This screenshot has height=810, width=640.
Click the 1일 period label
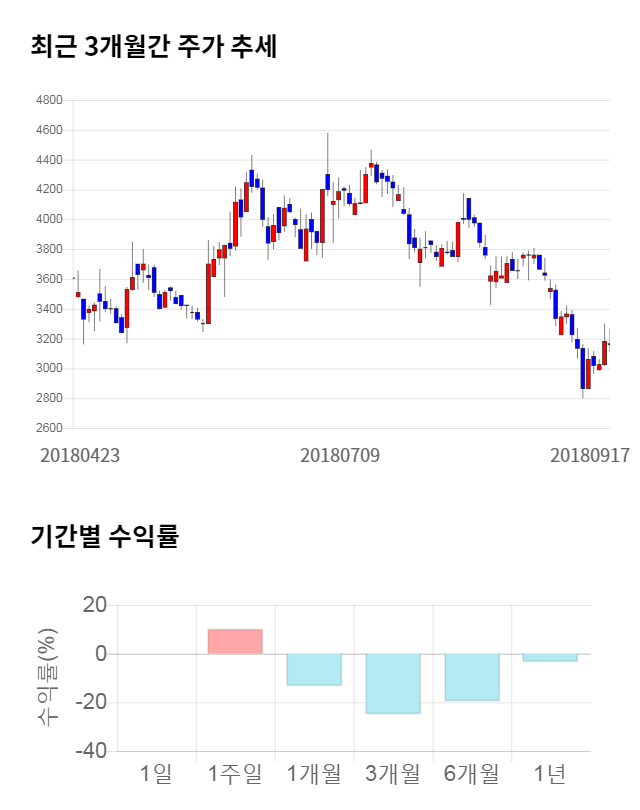tap(157, 773)
